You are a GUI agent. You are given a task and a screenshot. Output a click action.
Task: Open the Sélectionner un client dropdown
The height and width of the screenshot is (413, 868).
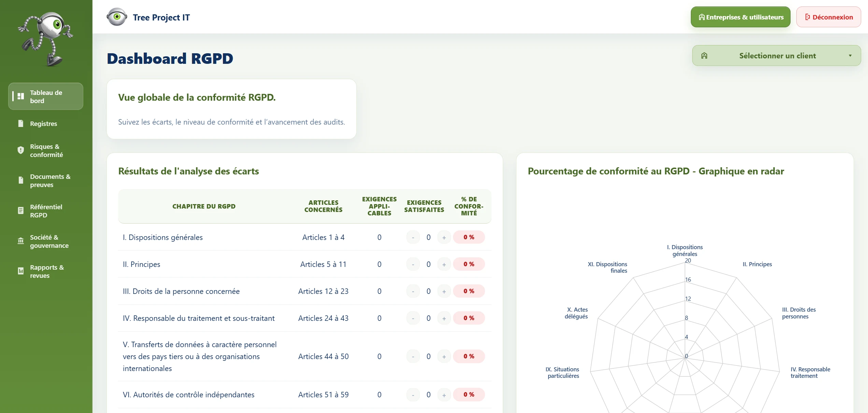[x=777, y=56]
